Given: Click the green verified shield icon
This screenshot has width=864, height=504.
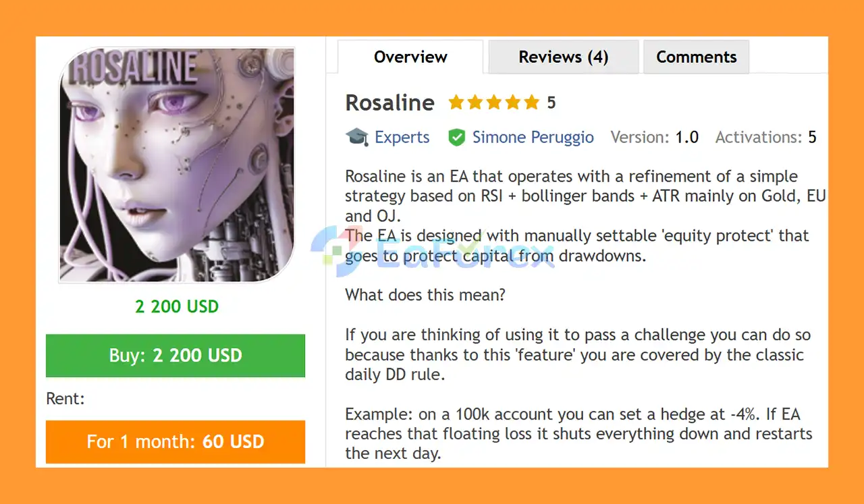Looking at the screenshot, I should click(x=457, y=138).
